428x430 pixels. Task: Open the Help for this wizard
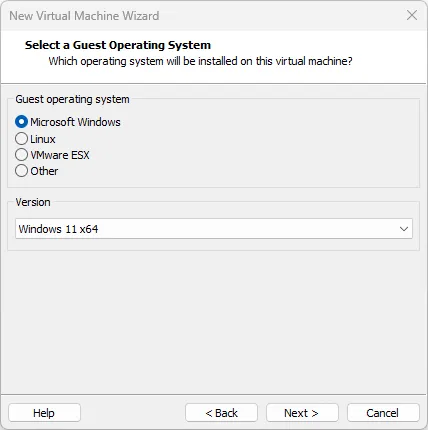pyautogui.click(x=44, y=413)
